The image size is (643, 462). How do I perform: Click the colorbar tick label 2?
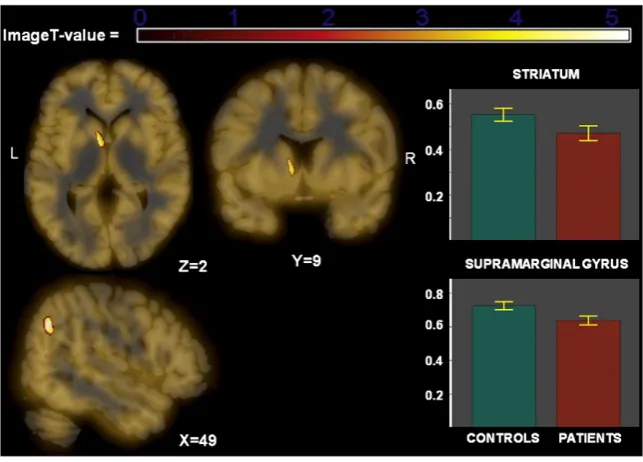(x=328, y=17)
